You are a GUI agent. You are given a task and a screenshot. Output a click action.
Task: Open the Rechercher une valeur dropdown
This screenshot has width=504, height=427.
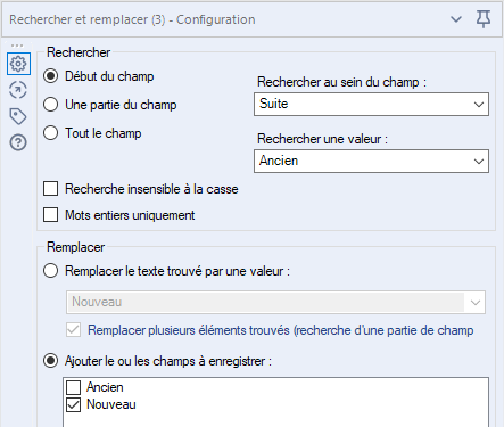point(371,161)
